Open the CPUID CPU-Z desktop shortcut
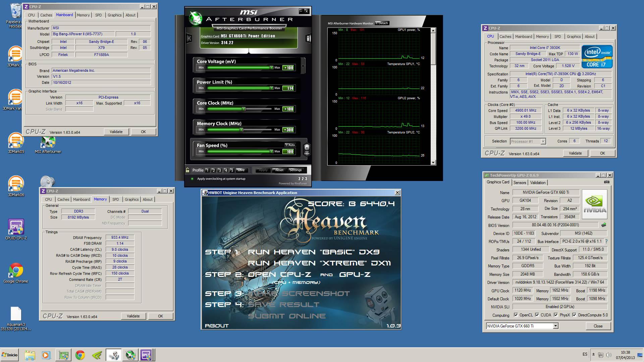The width and height of the screenshot is (644, 362). [x=16, y=230]
